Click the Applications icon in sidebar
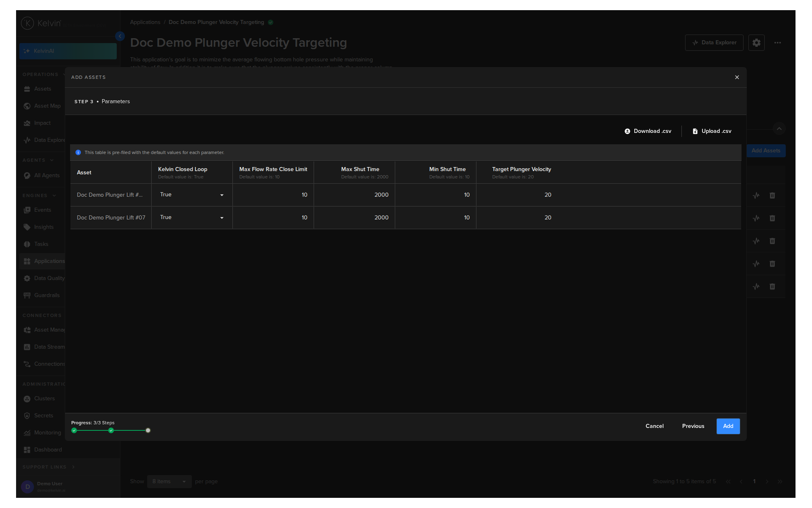The height and width of the screenshot is (508, 812). point(27,261)
